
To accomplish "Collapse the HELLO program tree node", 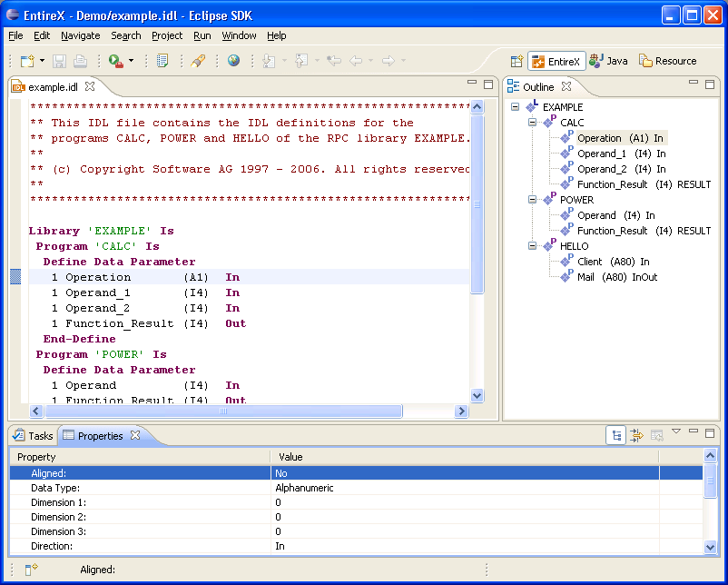I will click(532, 246).
